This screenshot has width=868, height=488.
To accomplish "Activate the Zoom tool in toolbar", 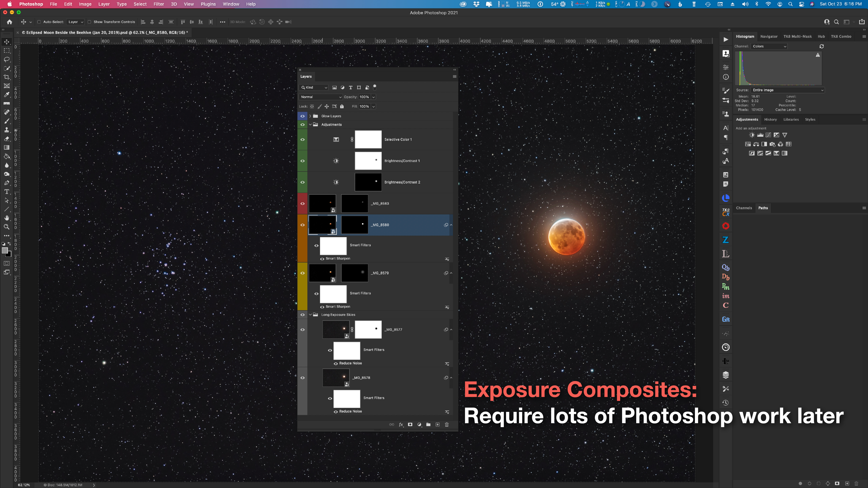I will [x=7, y=227].
